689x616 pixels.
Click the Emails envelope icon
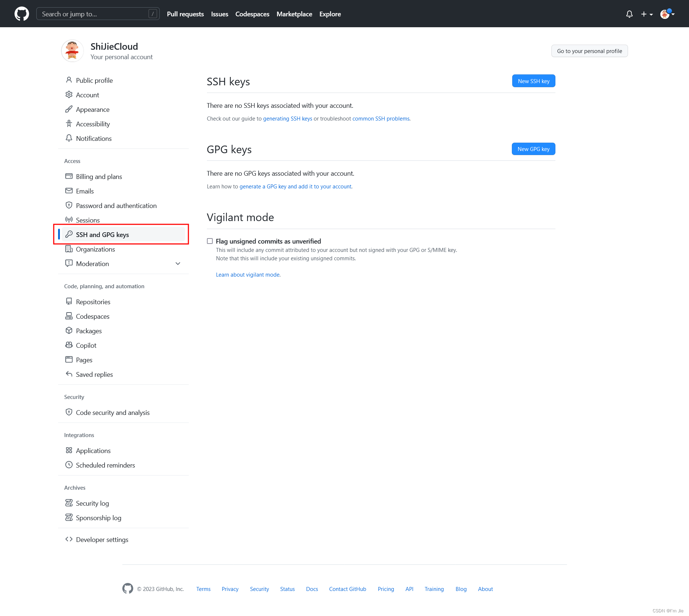click(69, 191)
